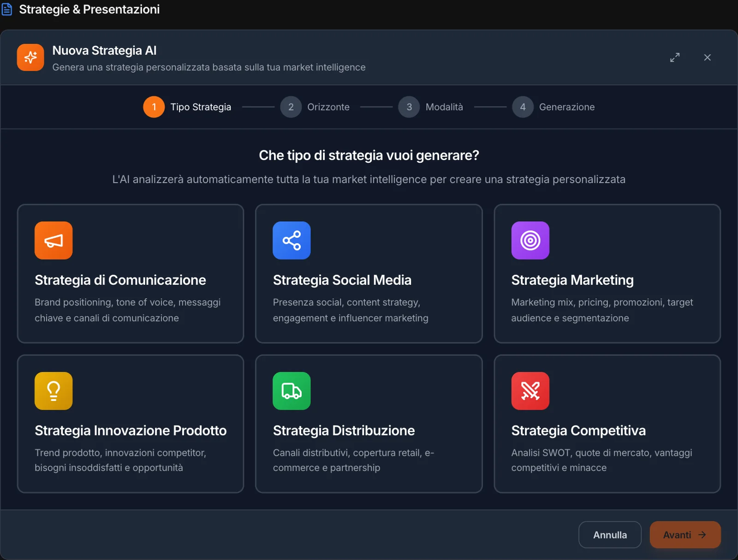
Task: Expand the dialog to fullscreen
Action: (675, 57)
